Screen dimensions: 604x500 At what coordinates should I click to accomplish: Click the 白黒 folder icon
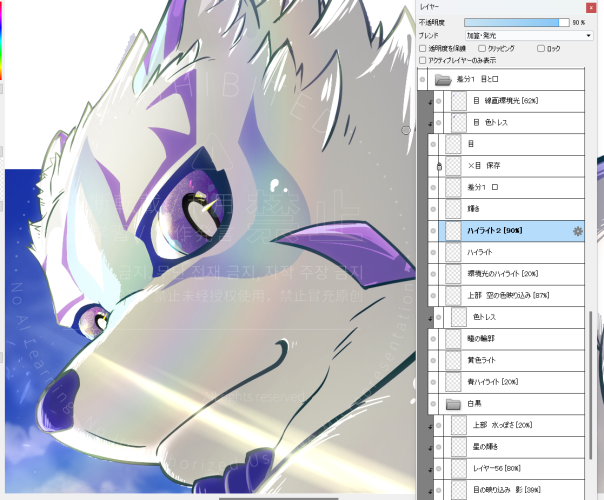point(453,404)
